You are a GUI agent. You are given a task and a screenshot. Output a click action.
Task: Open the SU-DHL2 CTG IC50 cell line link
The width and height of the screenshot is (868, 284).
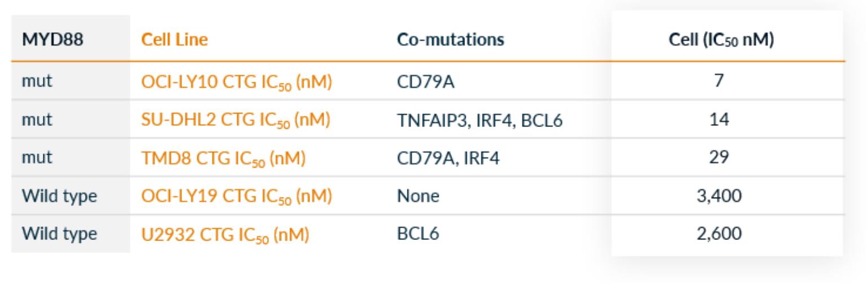tap(236, 119)
